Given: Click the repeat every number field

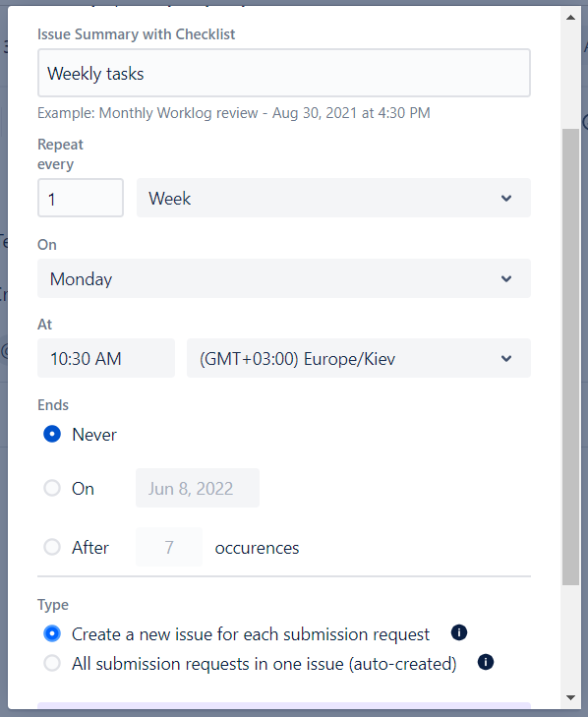Looking at the screenshot, I should pyautogui.click(x=81, y=198).
